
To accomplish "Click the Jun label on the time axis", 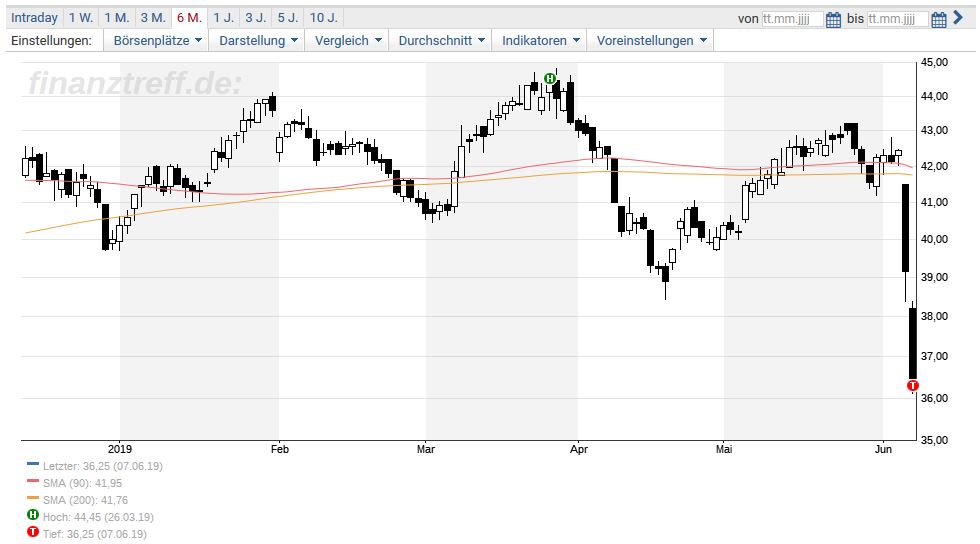I will 883,449.
